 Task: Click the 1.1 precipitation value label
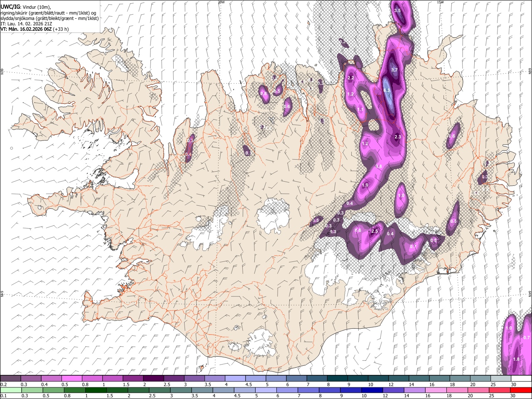coord(360,110)
